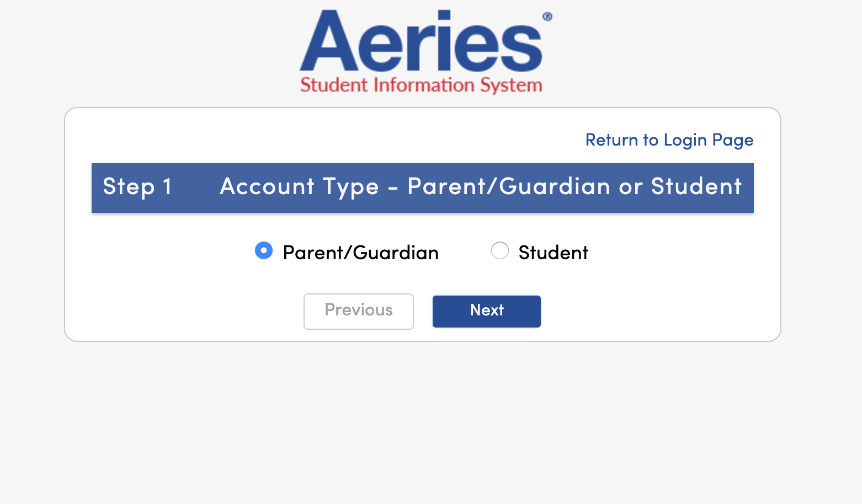Click the registered trademark symbol beside Aeries
This screenshot has height=504, width=862.
coord(547,17)
